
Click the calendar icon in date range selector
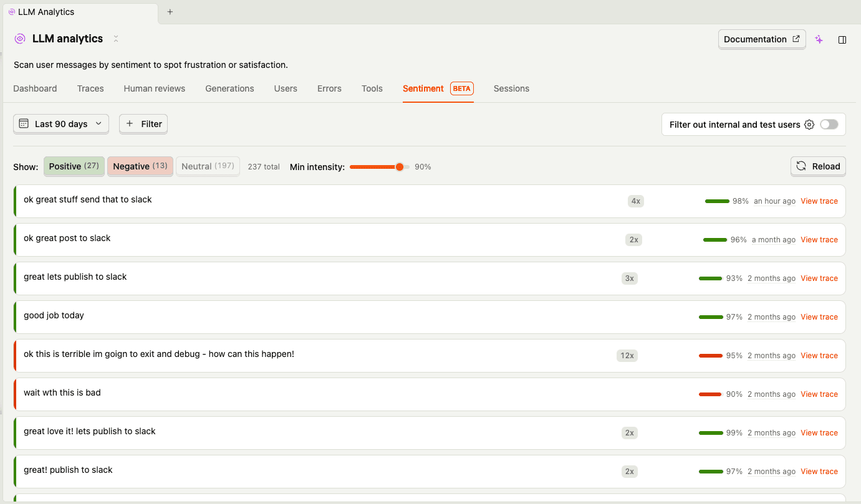(23, 124)
